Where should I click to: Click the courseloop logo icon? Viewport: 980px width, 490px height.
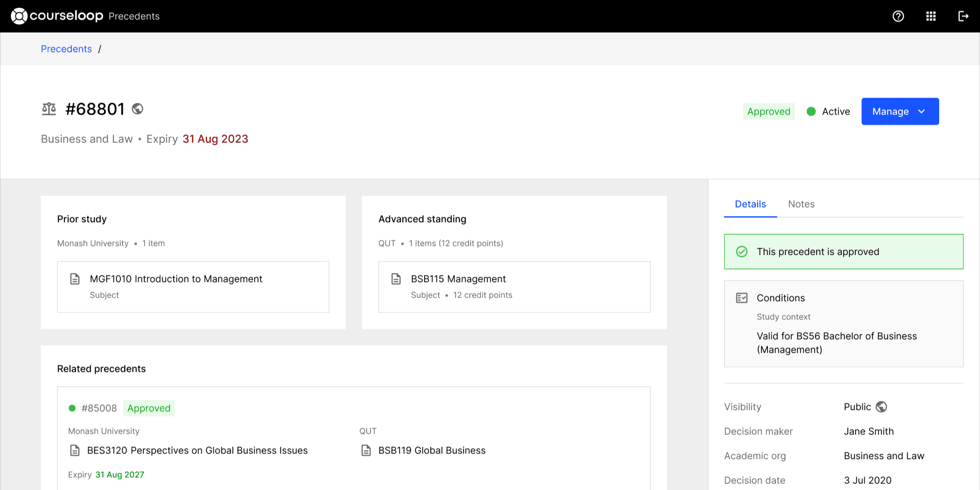19,16
